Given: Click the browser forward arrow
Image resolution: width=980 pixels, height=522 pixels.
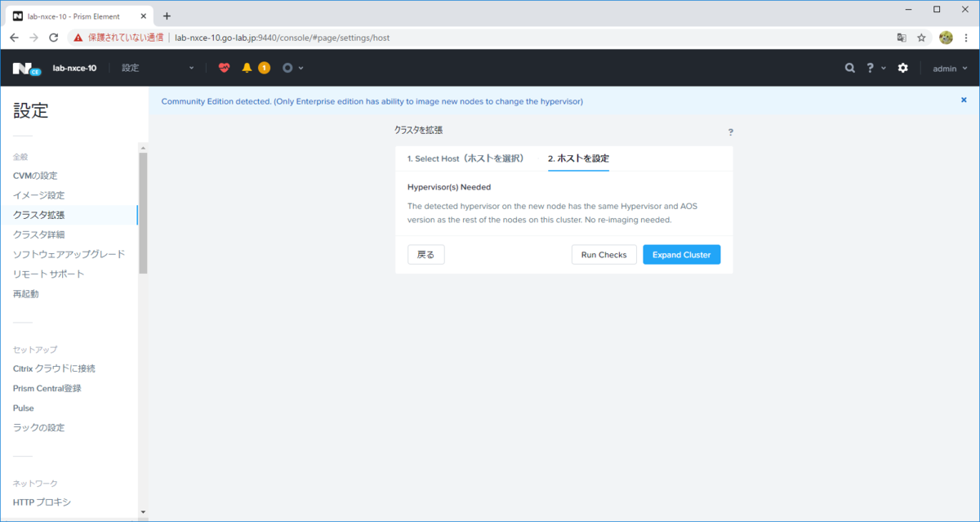Looking at the screenshot, I should pyautogui.click(x=33, y=38).
